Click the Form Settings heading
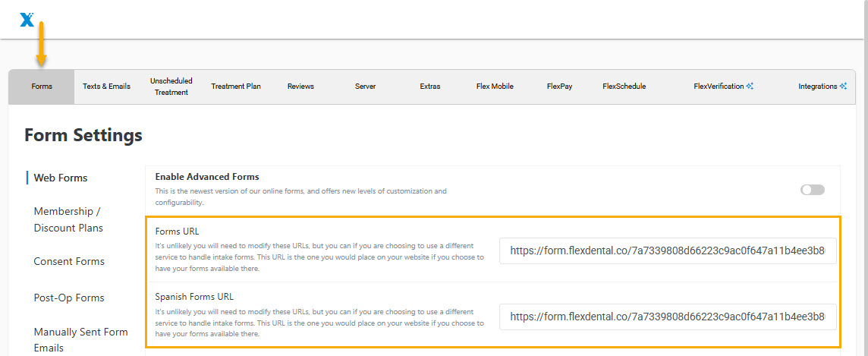Viewport: 868px width, 356px height. point(83,135)
